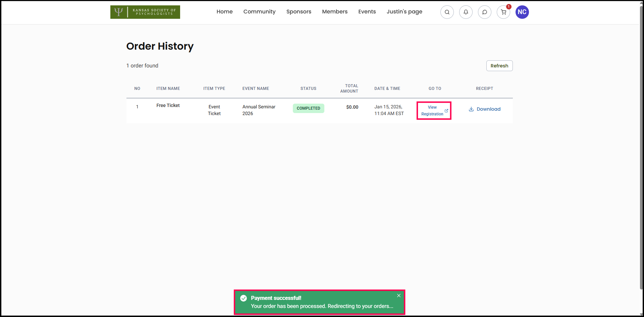The width and height of the screenshot is (644, 317).
Task: Click the NC user avatar
Action: pos(522,12)
